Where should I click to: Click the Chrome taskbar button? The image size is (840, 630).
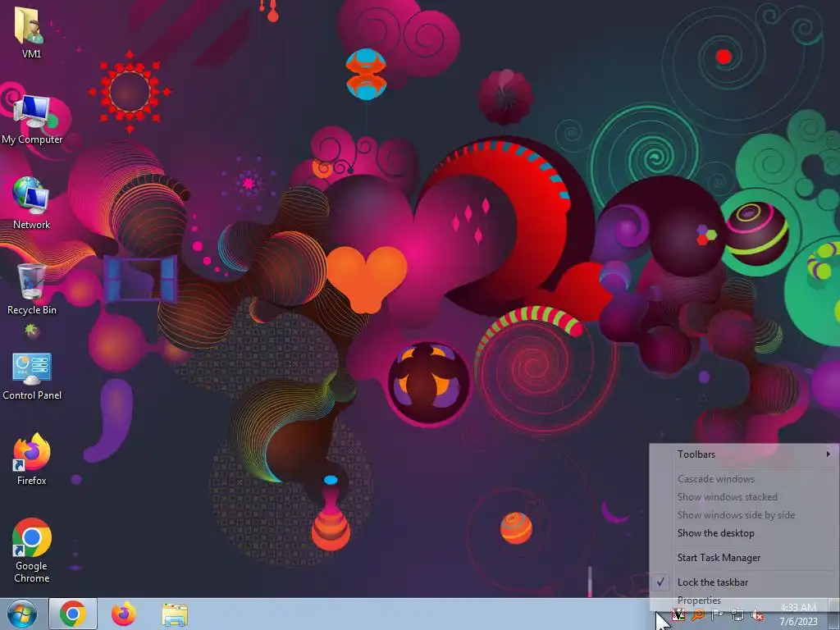[73, 614]
